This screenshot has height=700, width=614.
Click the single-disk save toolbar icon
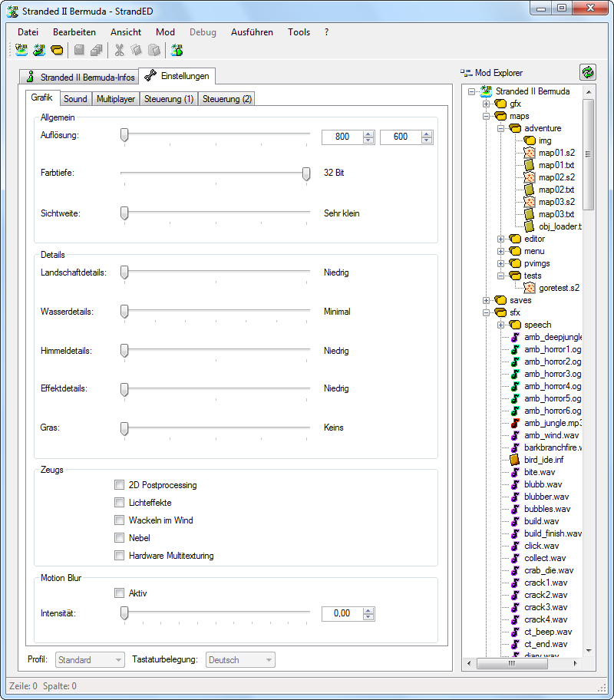tap(79, 50)
